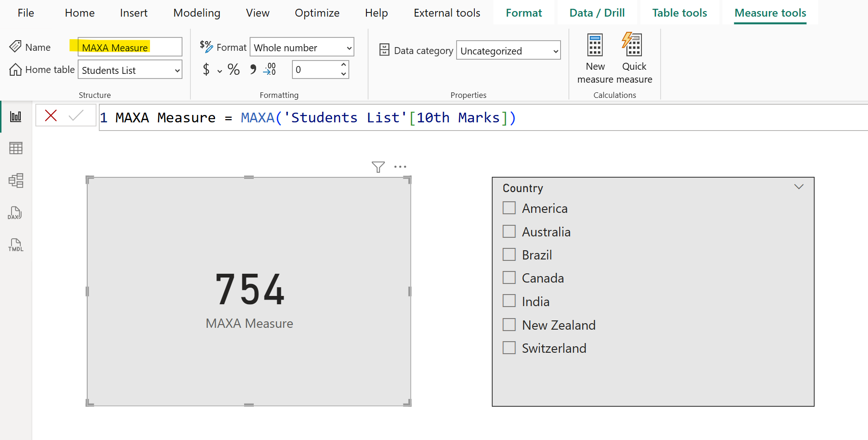The height and width of the screenshot is (440, 868).
Task: Increase decimal places using the up stepper
Action: [x=343, y=65]
